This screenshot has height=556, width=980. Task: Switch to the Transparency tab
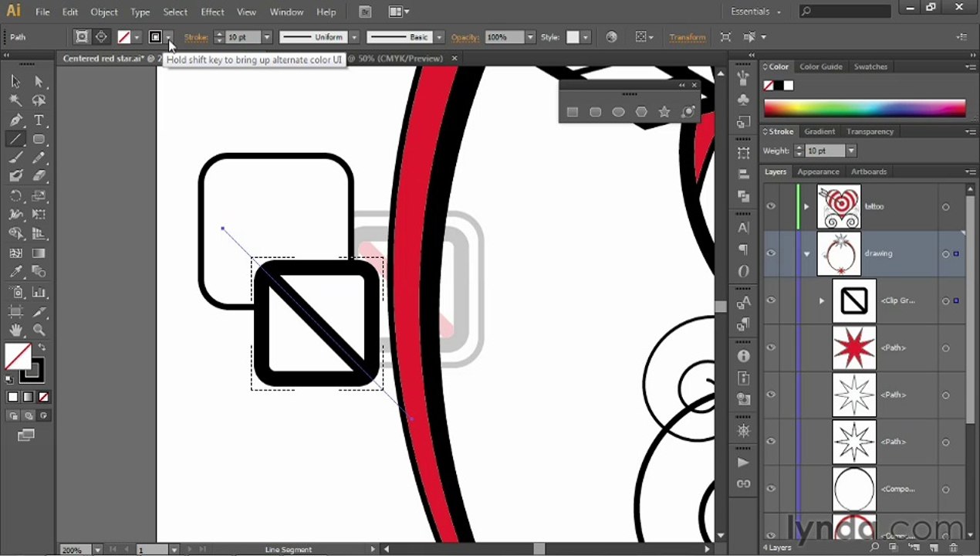pos(870,131)
